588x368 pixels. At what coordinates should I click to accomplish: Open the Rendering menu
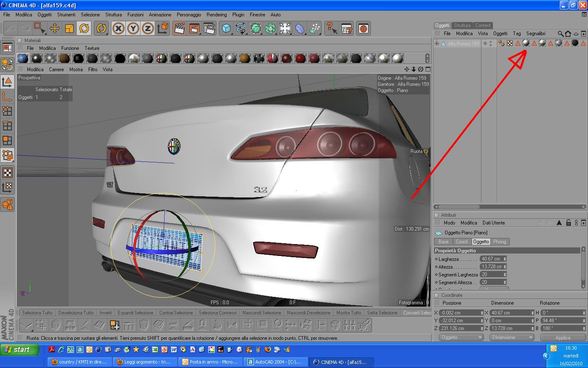216,15
